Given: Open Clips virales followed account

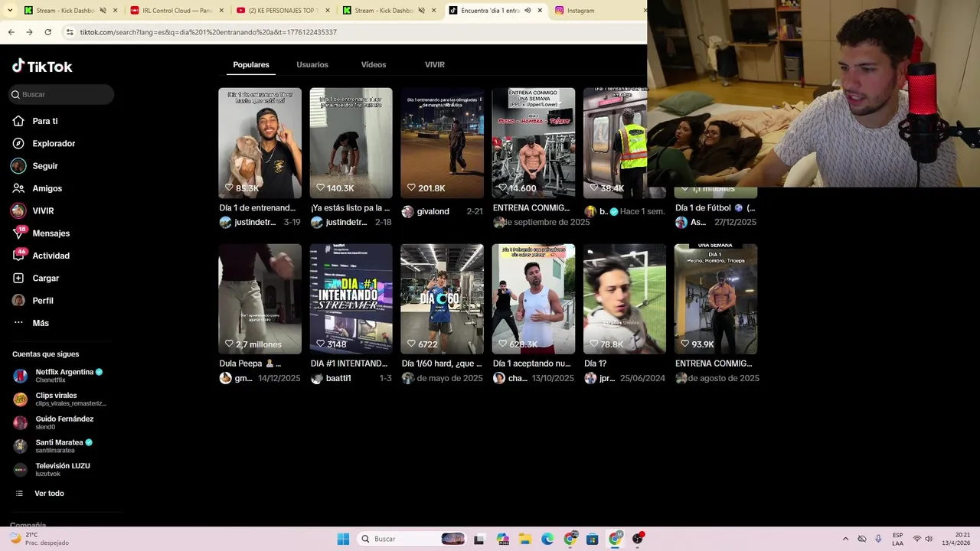Looking at the screenshot, I should point(60,399).
